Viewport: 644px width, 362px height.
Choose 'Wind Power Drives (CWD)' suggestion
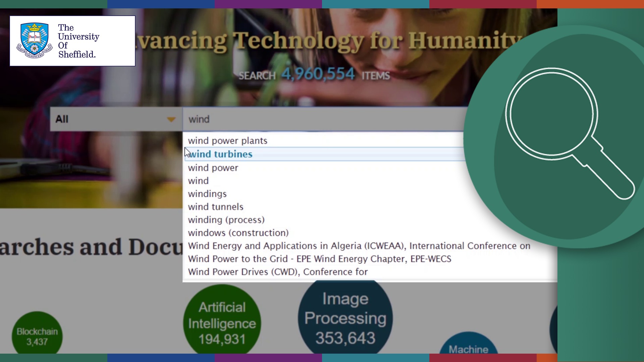click(278, 272)
